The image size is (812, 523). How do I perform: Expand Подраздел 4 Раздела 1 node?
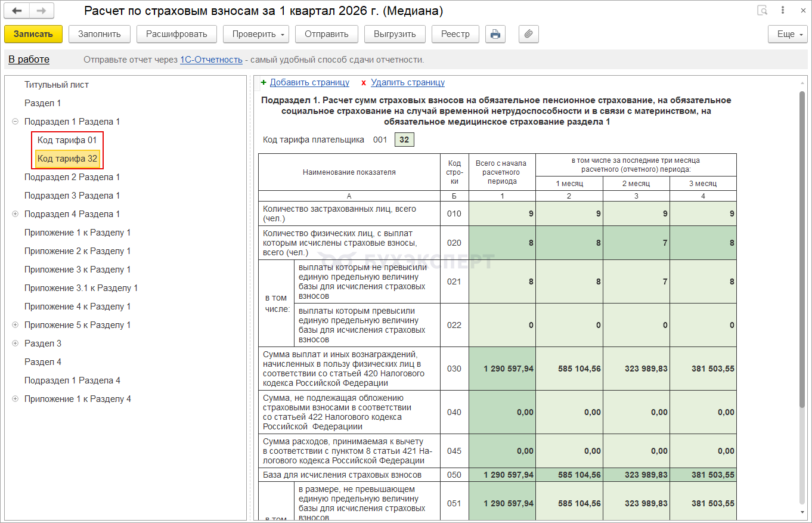[x=15, y=214]
